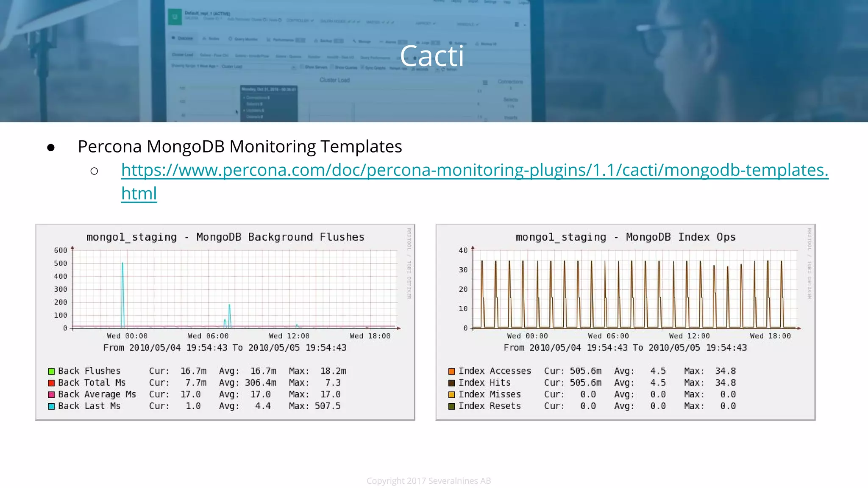
Task: Click 'Back Average Ms' legend label
Action: click(x=97, y=394)
